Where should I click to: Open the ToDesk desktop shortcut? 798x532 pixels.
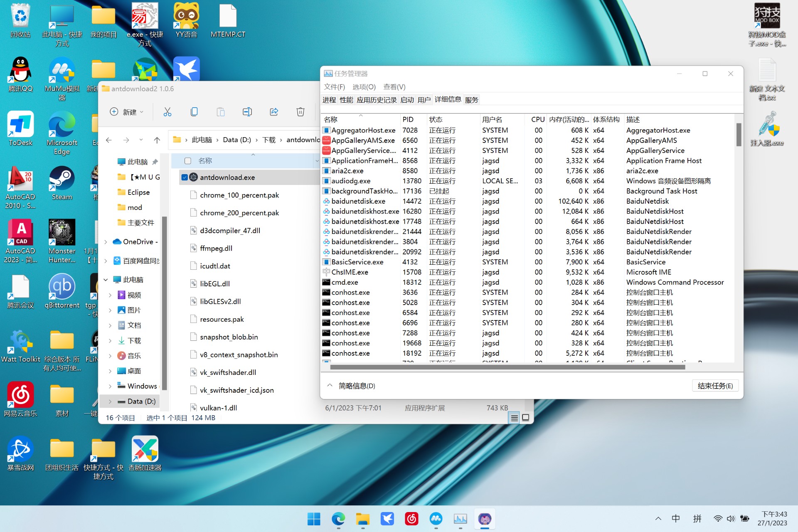pos(20,128)
